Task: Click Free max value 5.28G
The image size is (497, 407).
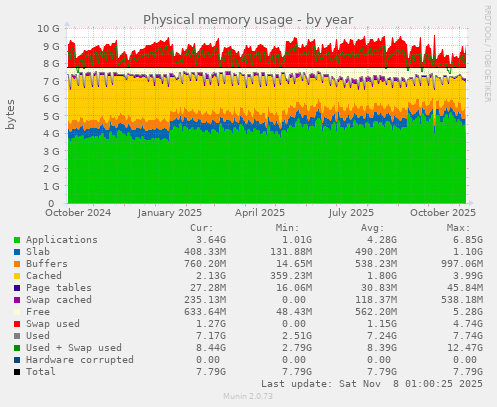Action: (468, 312)
